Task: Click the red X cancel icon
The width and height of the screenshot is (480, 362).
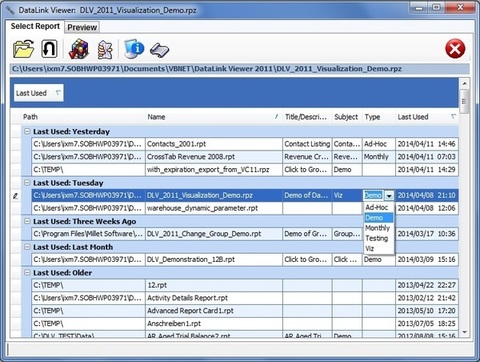Action: pos(455,49)
